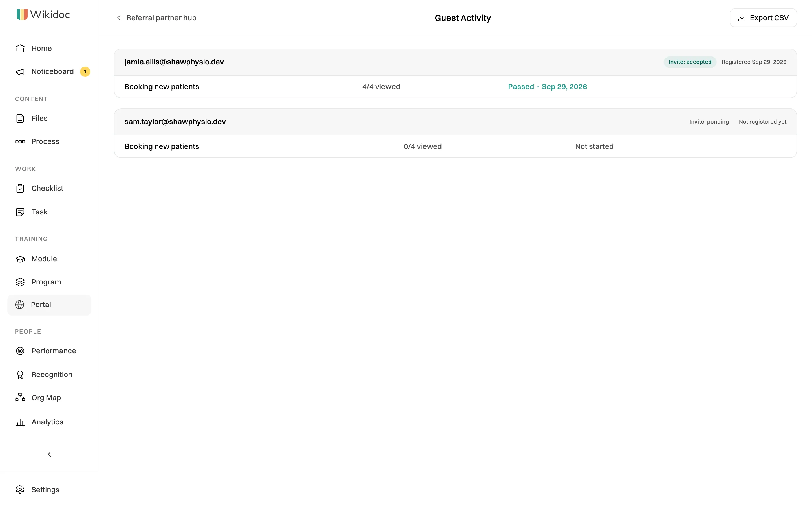This screenshot has height=508, width=812.
Task: Open the Checklist menu label
Action: [x=47, y=188]
